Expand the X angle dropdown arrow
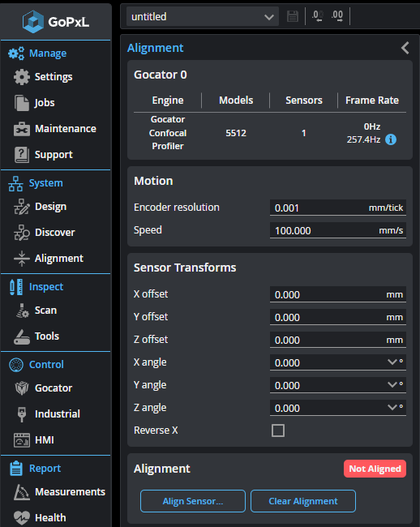The width and height of the screenshot is (420, 527). coord(392,362)
